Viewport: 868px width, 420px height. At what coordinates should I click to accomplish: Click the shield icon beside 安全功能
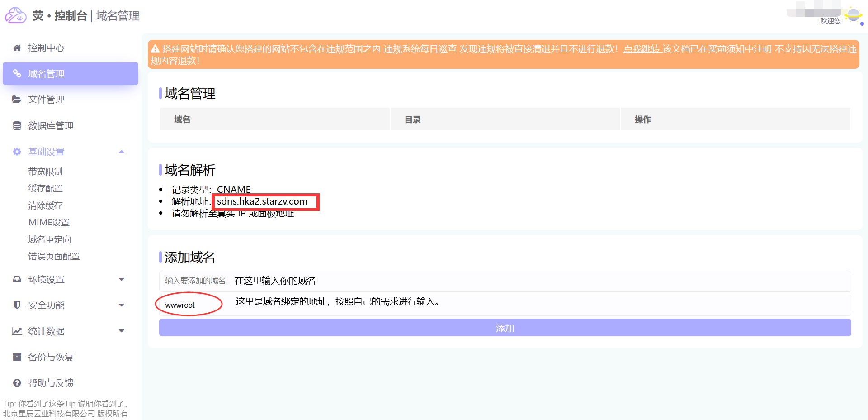pos(17,305)
